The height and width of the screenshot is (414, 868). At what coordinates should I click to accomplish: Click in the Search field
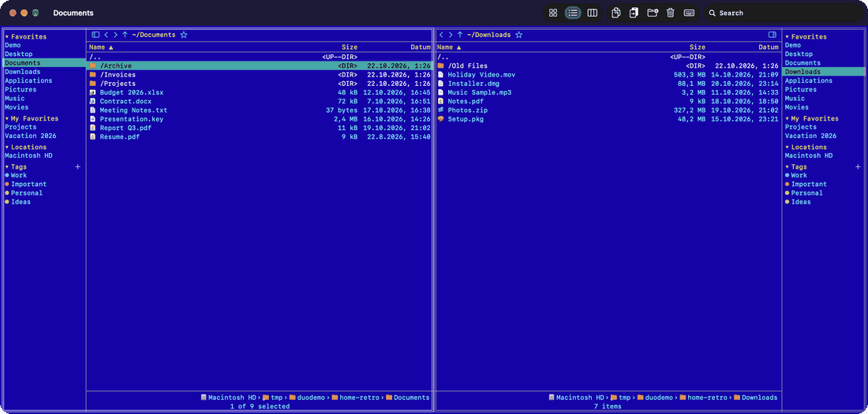click(x=784, y=13)
